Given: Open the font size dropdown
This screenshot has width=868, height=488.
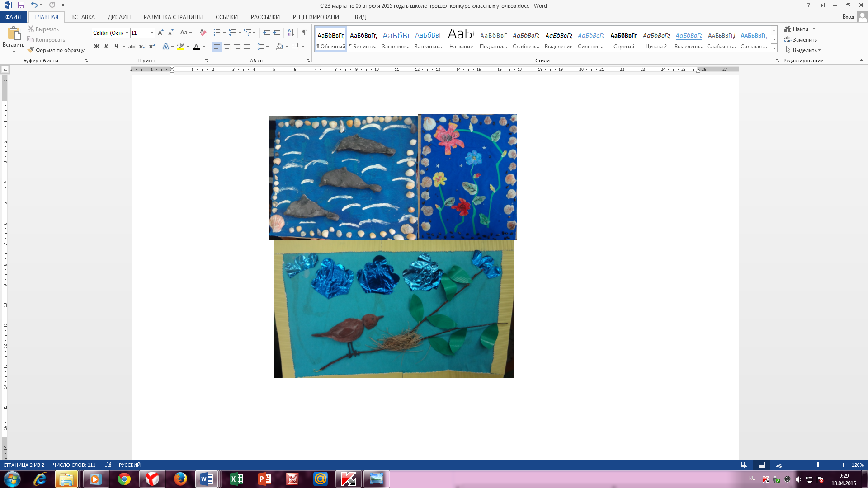Looking at the screenshot, I should (151, 33).
